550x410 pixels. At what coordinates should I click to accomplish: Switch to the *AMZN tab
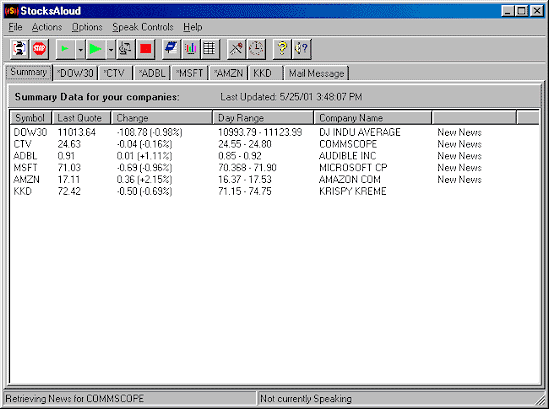(229, 73)
